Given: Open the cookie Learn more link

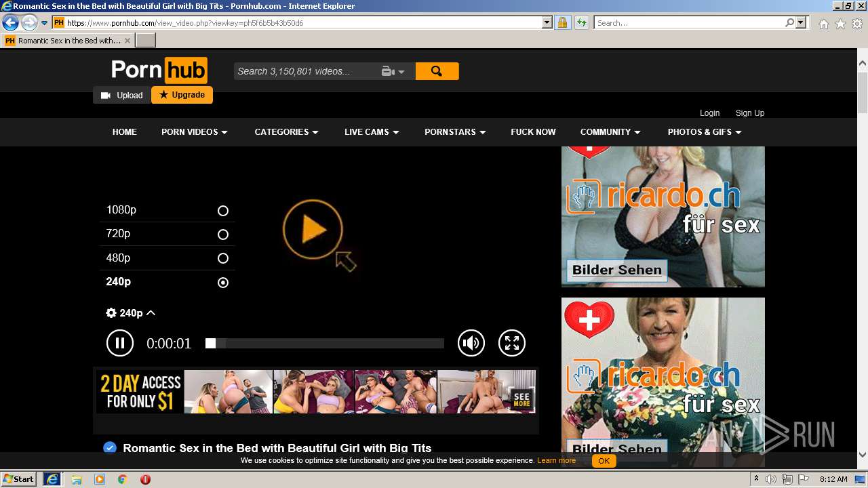Looking at the screenshot, I should (x=556, y=461).
